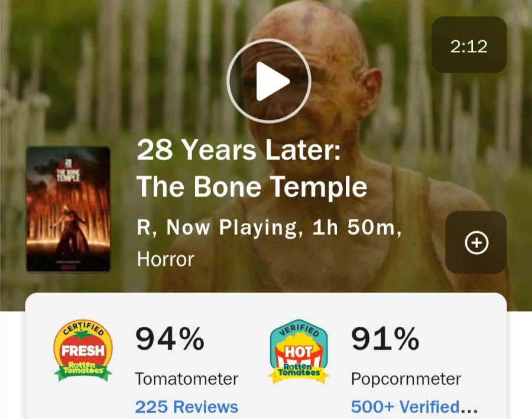Add movie to watchlist with plus icon
Image resolution: width=532 pixels, height=419 pixels.
click(476, 242)
